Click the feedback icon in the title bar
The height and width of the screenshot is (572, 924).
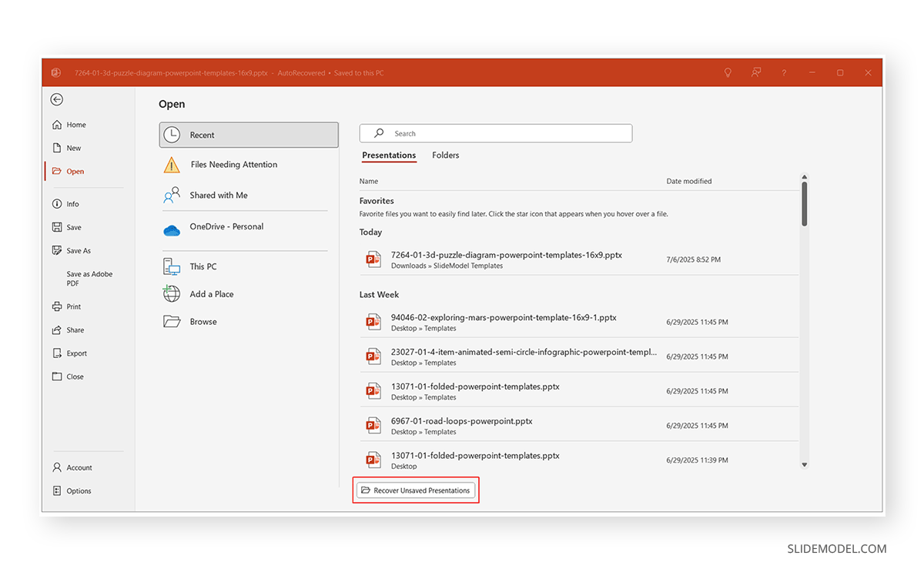pyautogui.click(x=755, y=72)
